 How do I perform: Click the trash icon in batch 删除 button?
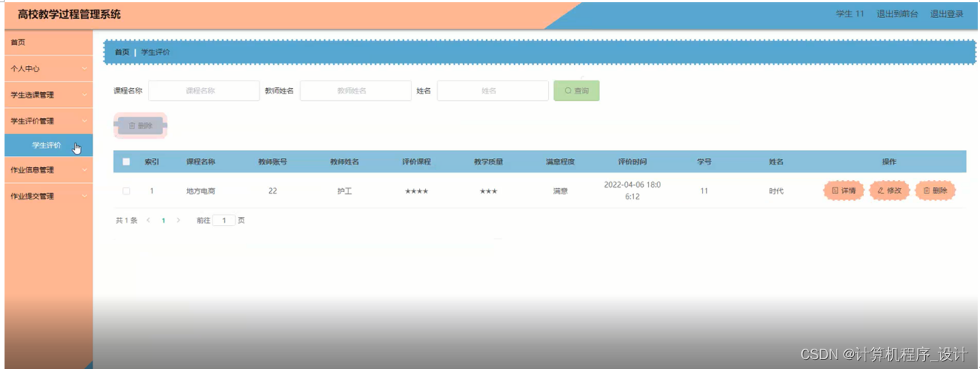tap(132, 126)
